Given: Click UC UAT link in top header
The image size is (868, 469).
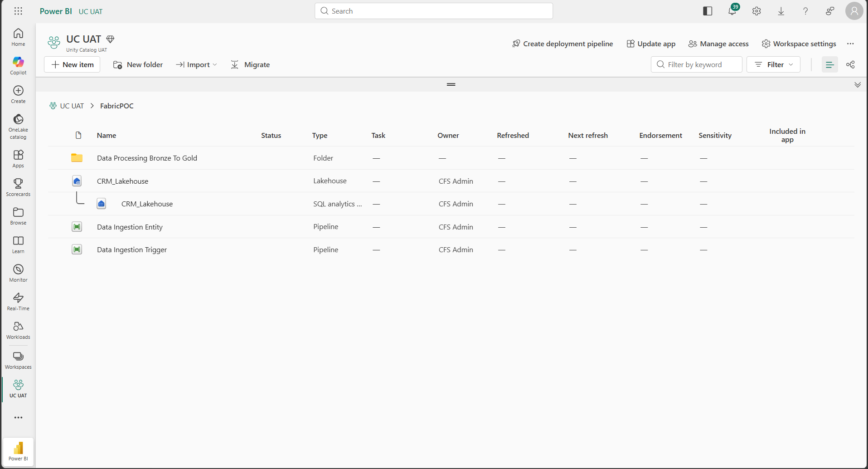Looking at the screenshot, I should click(x=91, y=11).
